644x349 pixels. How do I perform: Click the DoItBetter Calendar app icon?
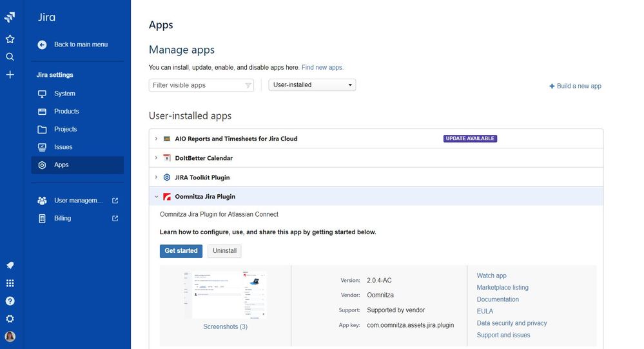[x=167, y=158]
